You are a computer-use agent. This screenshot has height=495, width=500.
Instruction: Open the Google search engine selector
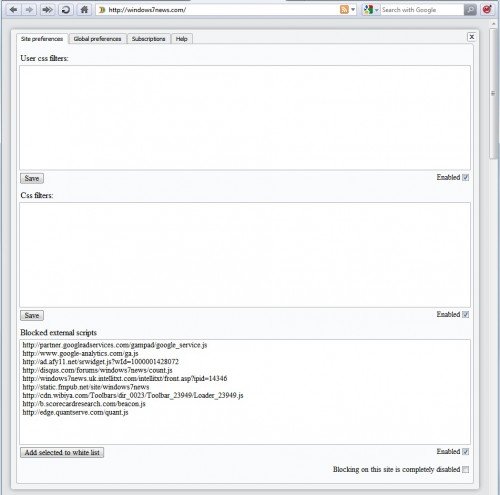[x=371, y=10]
